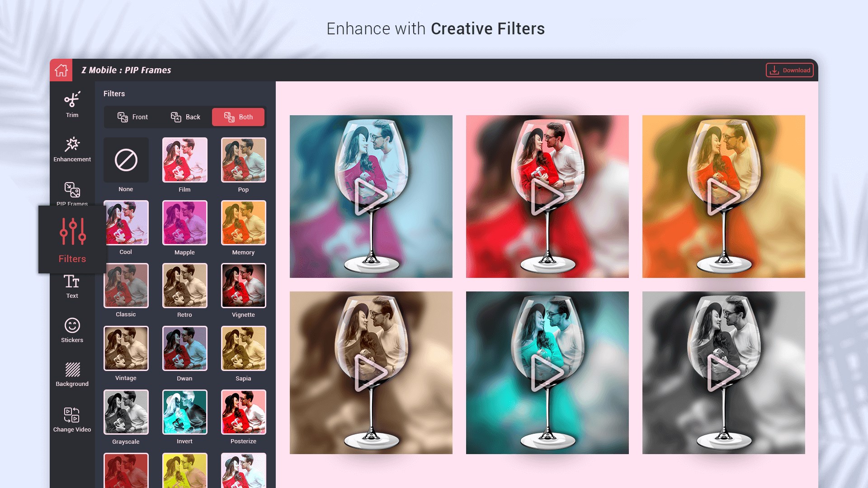Select the Both filter target option
The height and width of the screenshot is (488, 868).
(238, 117)
